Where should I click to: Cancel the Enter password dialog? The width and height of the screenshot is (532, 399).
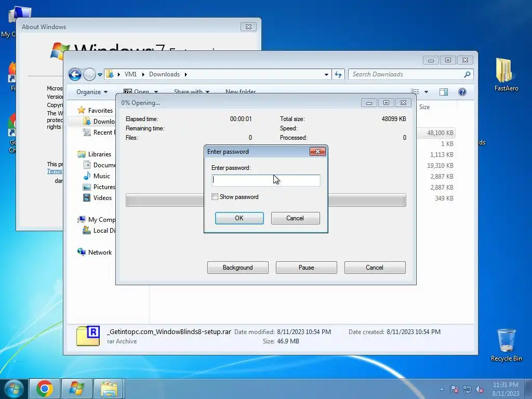tap(295, 218)
